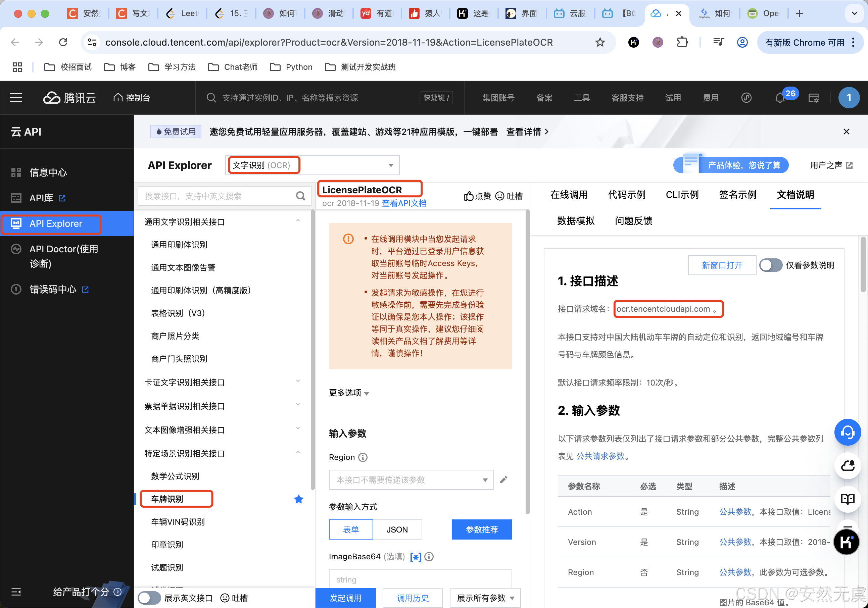Switch to 在线调用 tab

pyautogui.click(x=569, y=195)
